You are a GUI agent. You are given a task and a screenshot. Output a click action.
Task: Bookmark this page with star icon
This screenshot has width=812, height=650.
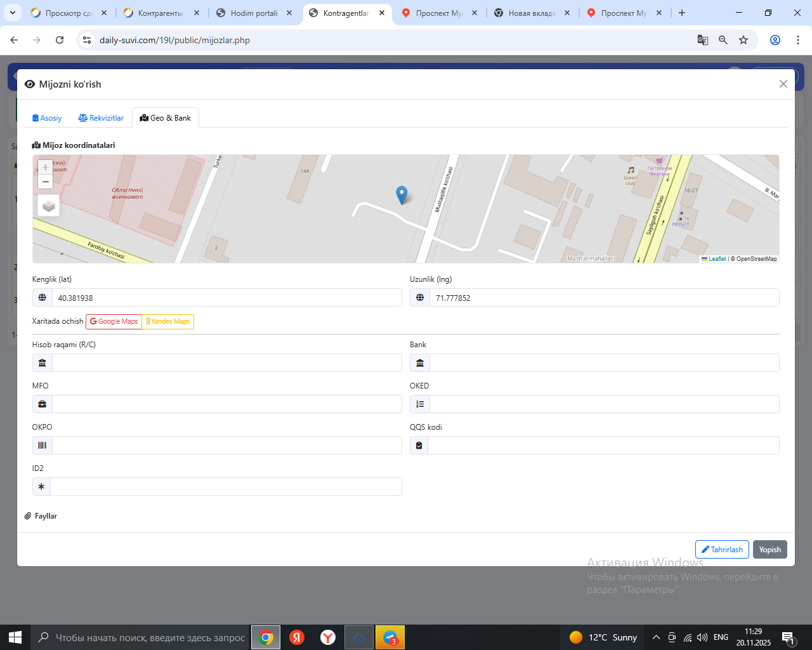tap(743, 40)
